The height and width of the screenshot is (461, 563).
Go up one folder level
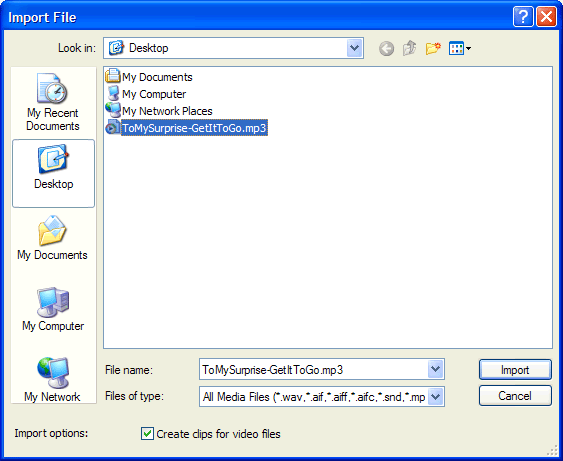coord(409,48)
